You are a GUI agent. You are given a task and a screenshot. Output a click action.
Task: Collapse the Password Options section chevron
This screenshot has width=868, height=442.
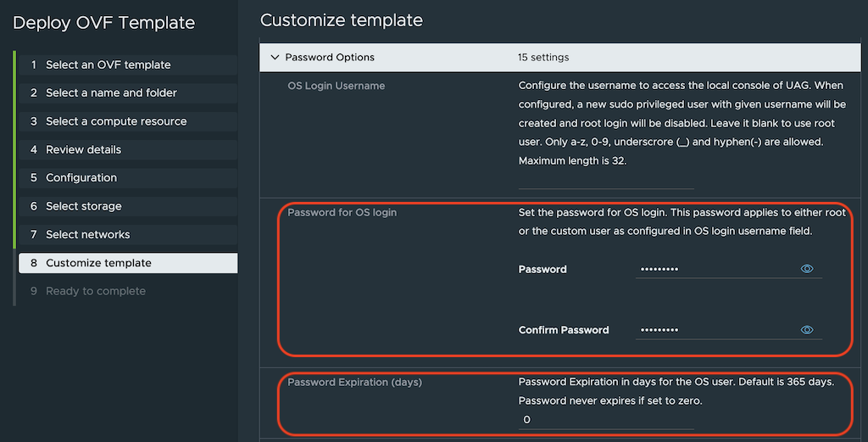[x=274, y=58]
